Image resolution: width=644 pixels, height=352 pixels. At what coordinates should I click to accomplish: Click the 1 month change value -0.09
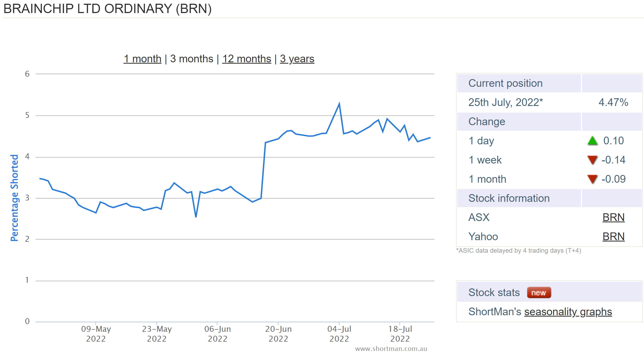click(x=613, y=179)
